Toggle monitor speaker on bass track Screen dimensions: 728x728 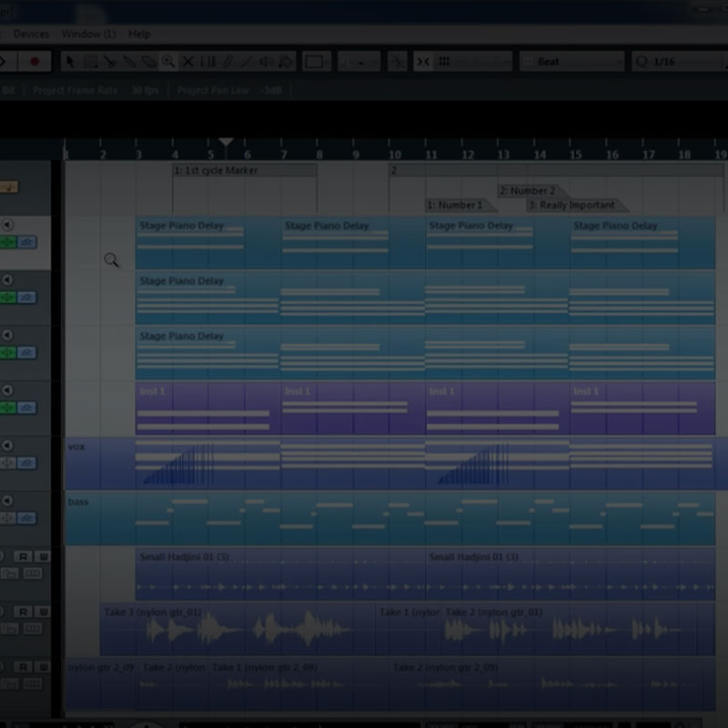pos(7,500)
